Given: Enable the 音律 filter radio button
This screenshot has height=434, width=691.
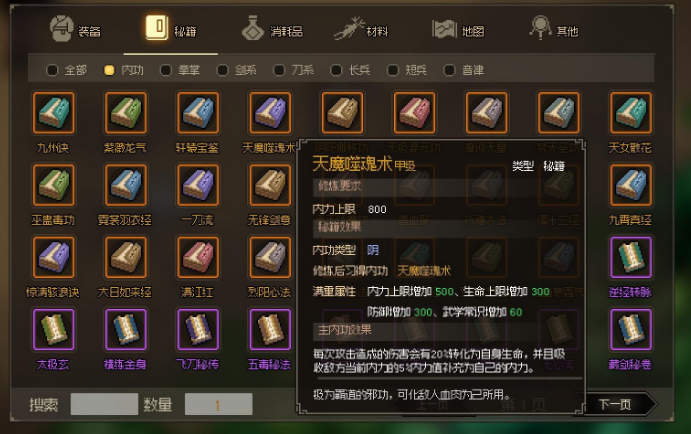Looking at the screenshot, I should pyautogui.click(x=449, y=70).
